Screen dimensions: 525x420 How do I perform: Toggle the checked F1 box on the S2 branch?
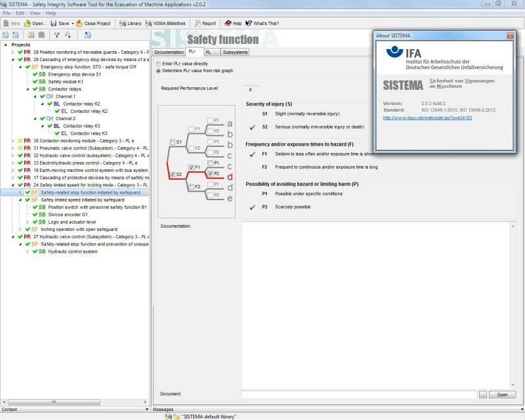tap(191, 167)
